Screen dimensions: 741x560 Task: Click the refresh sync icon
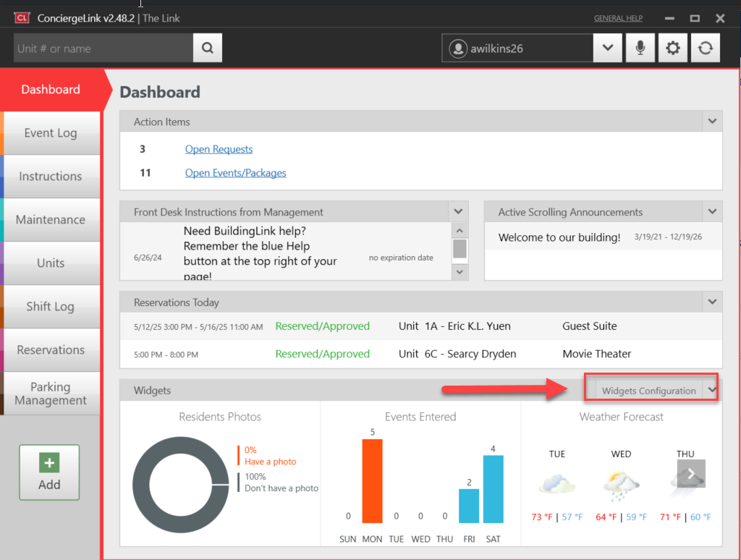pyautogui.click(x=706, y=48)
